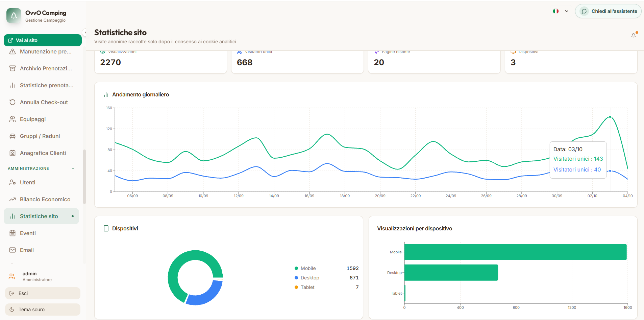Collapse the sidebar with the arrow handle
Viewport: 644px width, 320px height.
(x=85, y=32)
